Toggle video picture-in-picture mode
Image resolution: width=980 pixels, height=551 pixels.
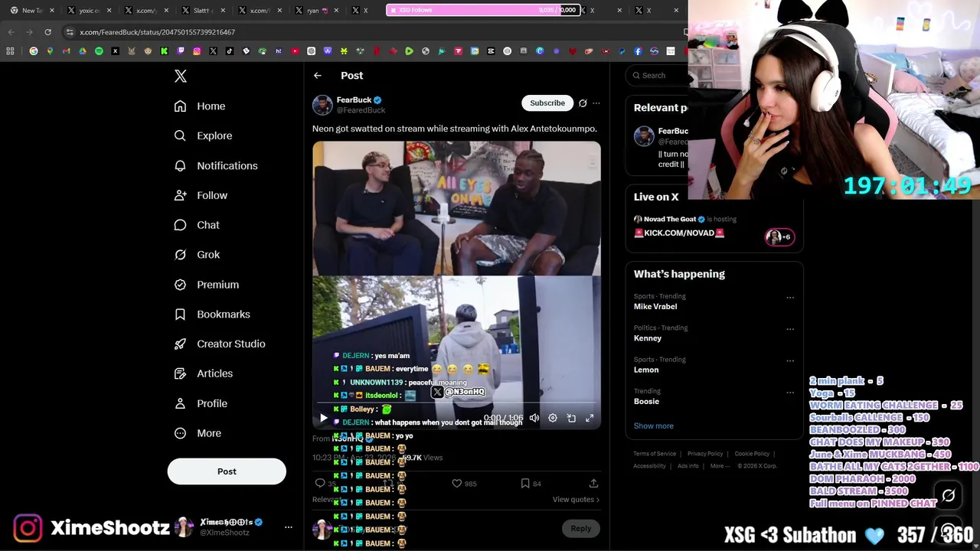[x=571, y=418]
